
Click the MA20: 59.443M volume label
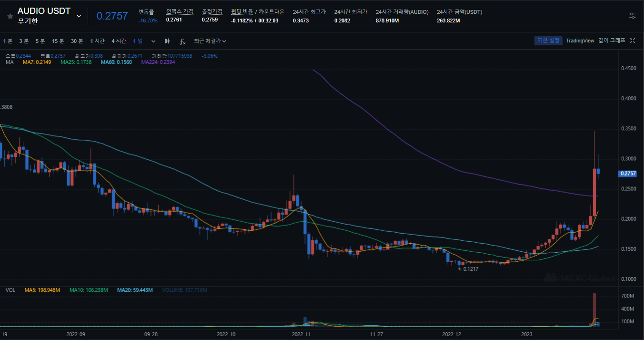135,290
